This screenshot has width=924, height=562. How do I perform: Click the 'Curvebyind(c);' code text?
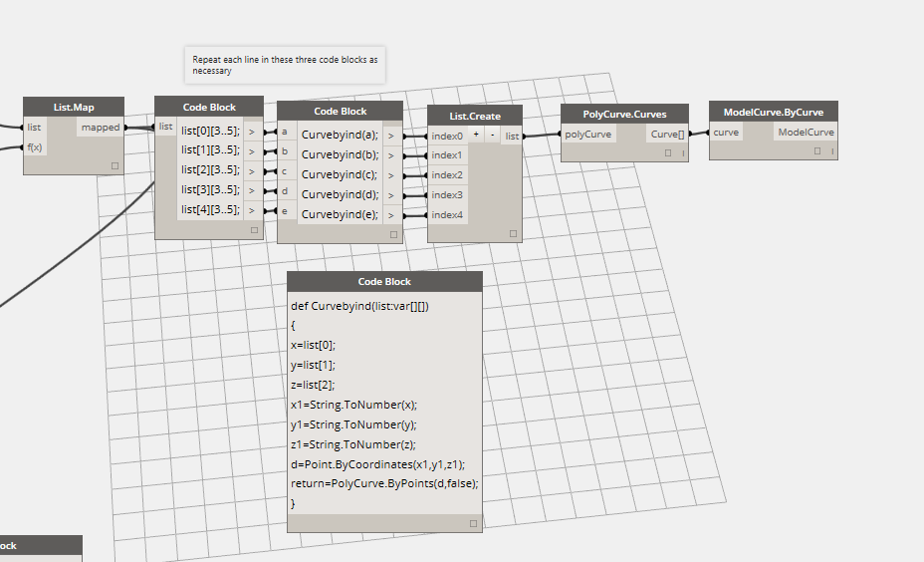click(x=340, y=174)
